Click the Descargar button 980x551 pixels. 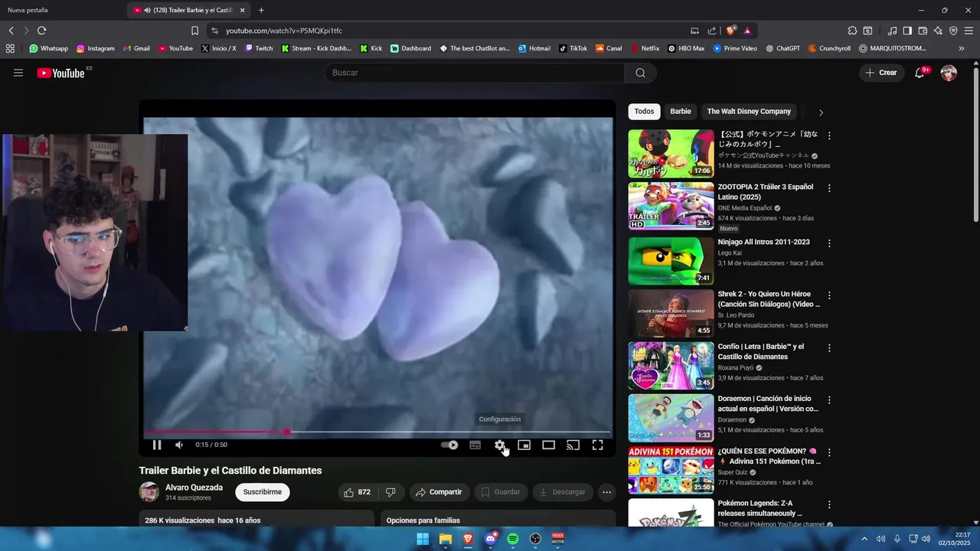(x=563, y=492)
